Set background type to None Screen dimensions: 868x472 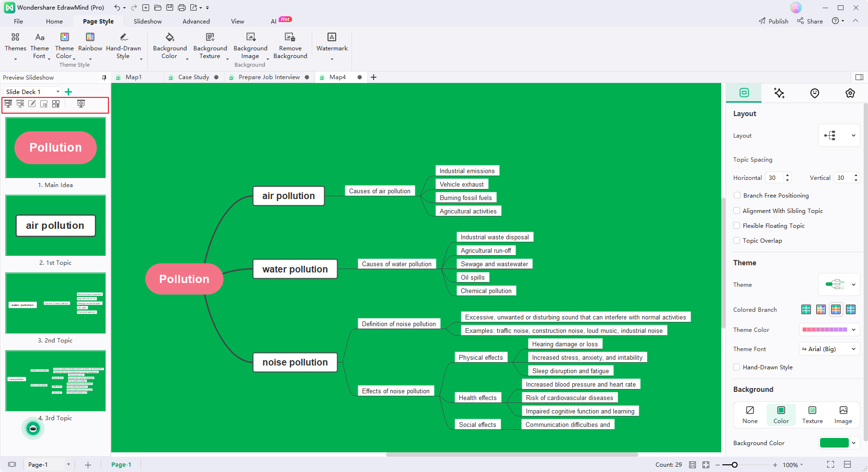750,415
